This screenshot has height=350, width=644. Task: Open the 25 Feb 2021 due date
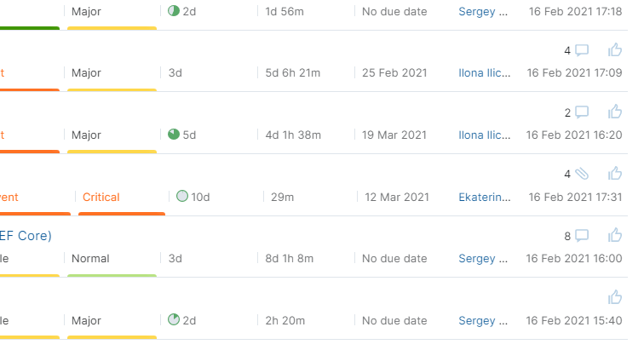click(394, 72)
